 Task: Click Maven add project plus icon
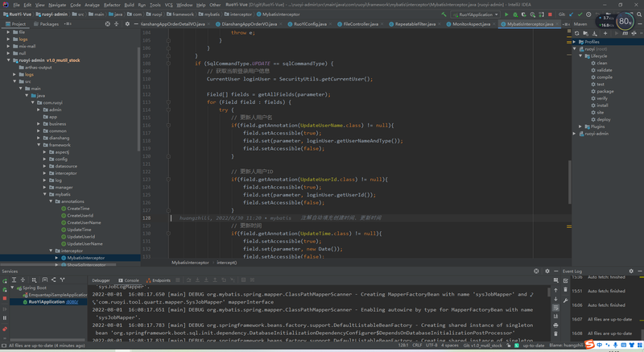click(x=605, y=33)
